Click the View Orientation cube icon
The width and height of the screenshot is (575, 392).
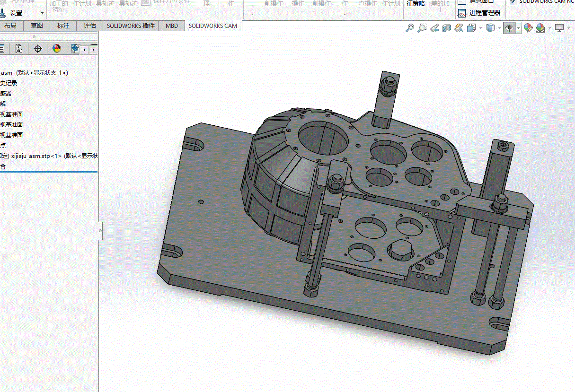[x=471, y=28]
